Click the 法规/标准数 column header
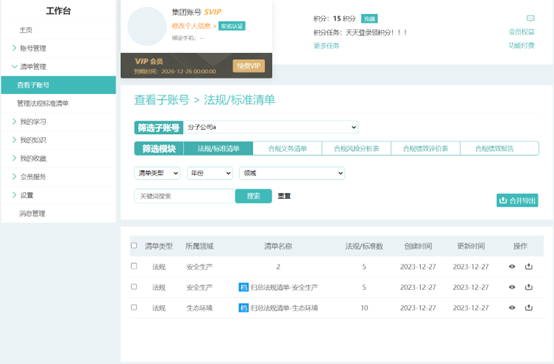 [x=364, y=246]
